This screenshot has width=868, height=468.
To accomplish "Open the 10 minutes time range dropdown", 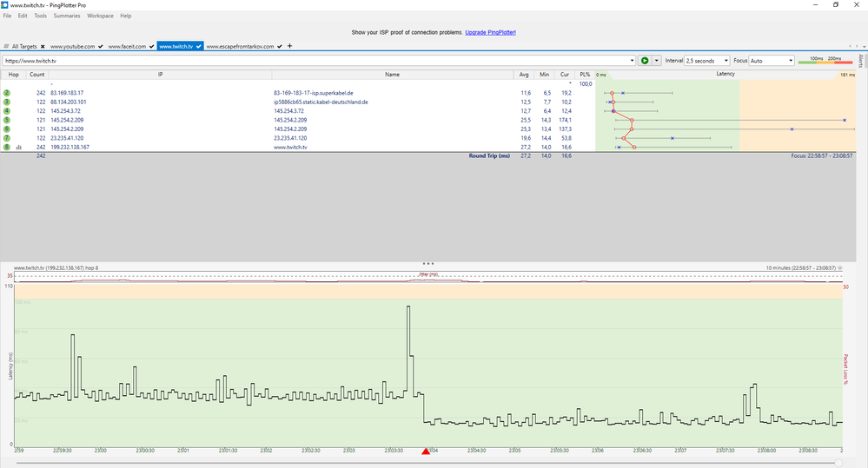I will pyautogui.click(x=840, y=267).
